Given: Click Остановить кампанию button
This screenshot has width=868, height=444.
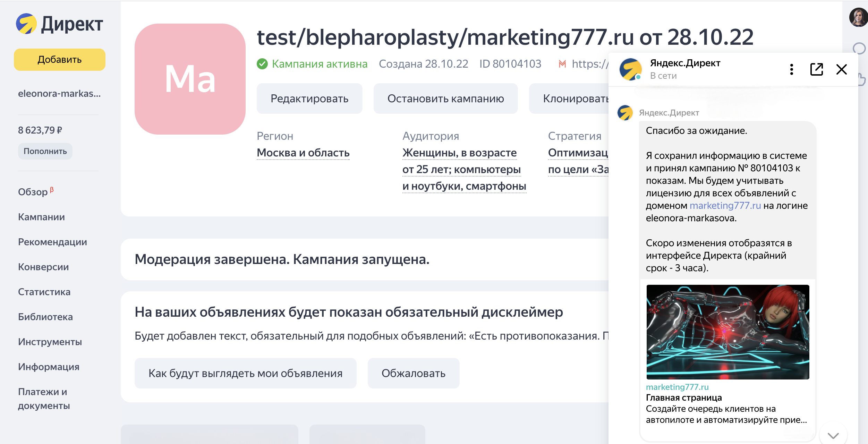Looking at the screenshot, I should tap(445, 99).
